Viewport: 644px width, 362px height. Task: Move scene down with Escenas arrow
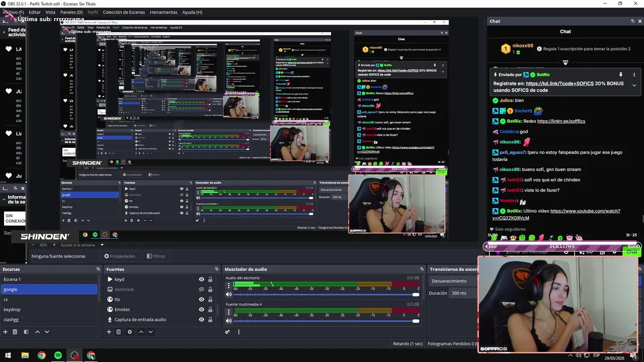[x=47, y=332]
